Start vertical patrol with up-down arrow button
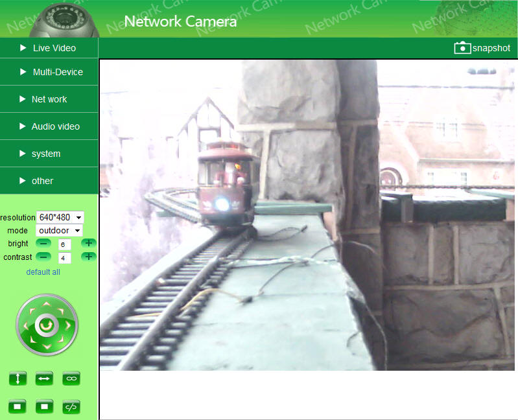The image size is (518, 420). (18, 379)
